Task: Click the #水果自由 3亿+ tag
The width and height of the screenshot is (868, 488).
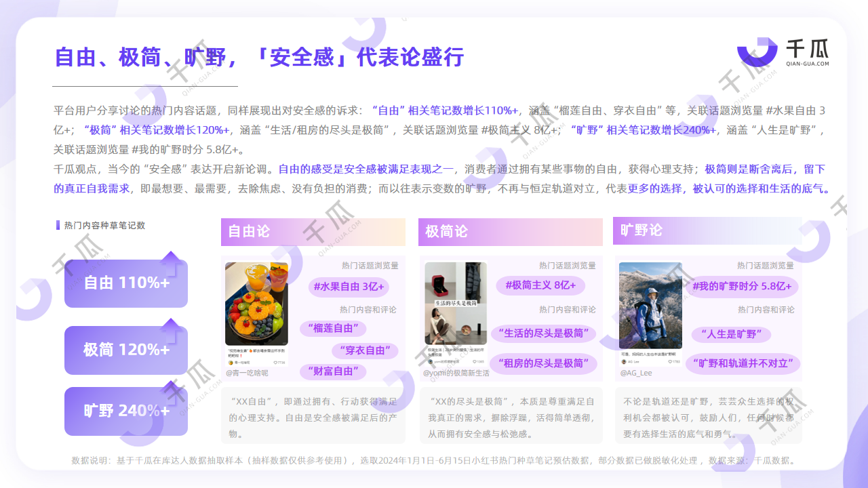Action: pyautogui.click(x=349, y=287)
